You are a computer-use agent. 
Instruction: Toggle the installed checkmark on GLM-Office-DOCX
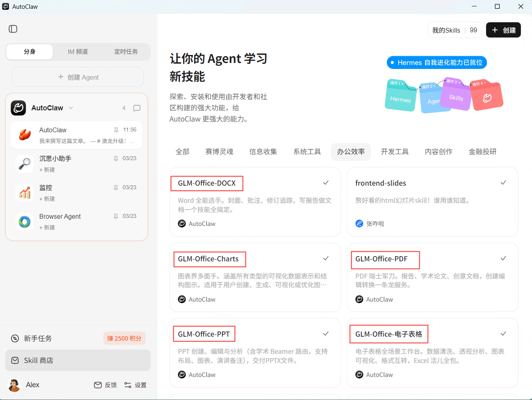point(326,182)
